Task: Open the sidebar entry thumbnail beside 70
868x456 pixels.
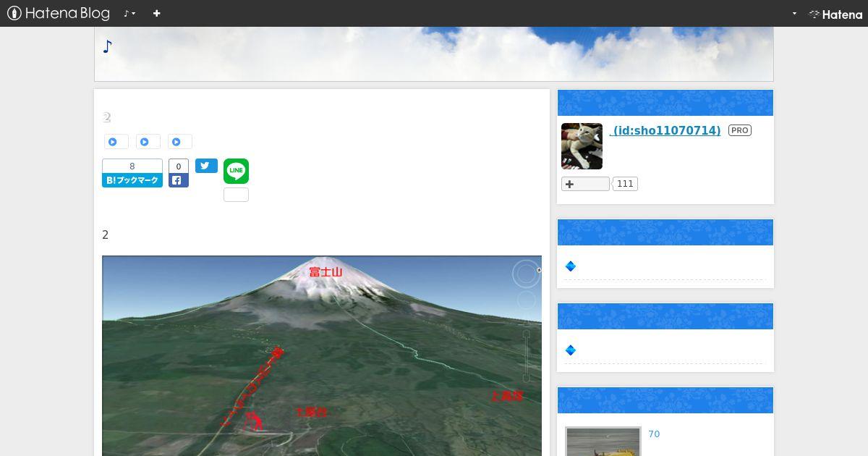Action: (603, 442)
